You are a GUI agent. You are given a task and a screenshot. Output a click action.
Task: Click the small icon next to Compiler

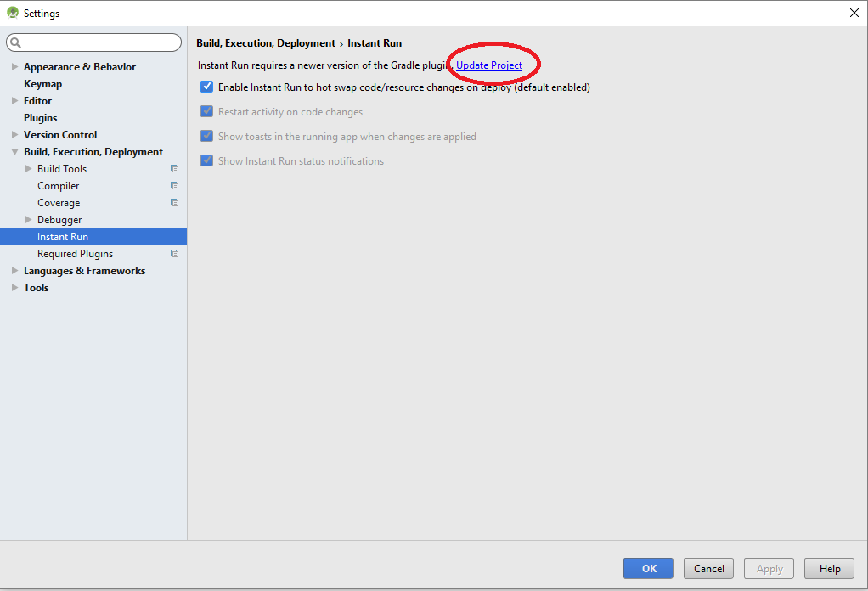174,185
